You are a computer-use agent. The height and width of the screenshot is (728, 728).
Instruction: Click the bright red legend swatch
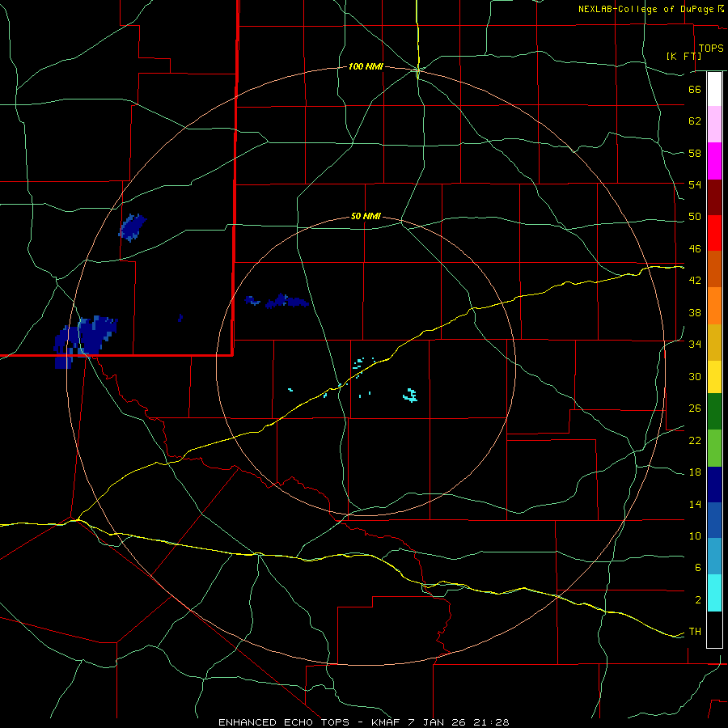click(x=714, y=233)
